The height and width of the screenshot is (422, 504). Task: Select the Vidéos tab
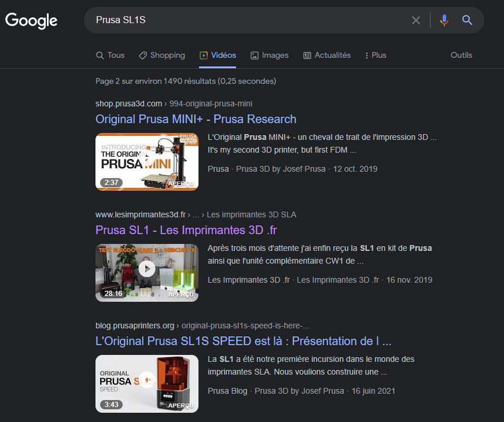pyautogui.click(x=218, y=55)
